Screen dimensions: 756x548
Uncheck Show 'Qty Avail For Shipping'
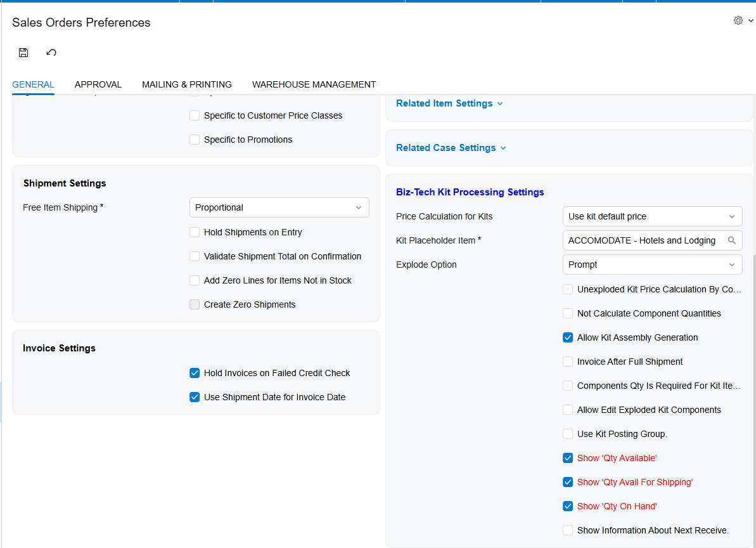pyautogui.click(x=568, y=482)
